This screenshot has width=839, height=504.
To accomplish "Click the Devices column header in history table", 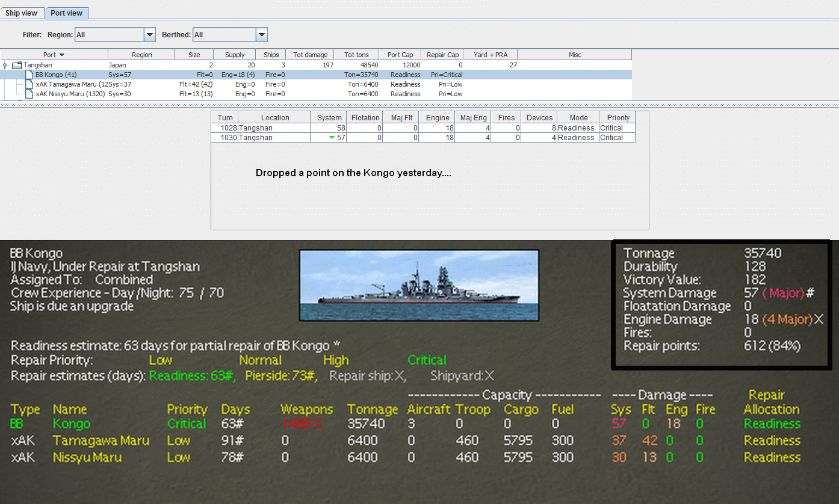I will click(x=539, y=117).
